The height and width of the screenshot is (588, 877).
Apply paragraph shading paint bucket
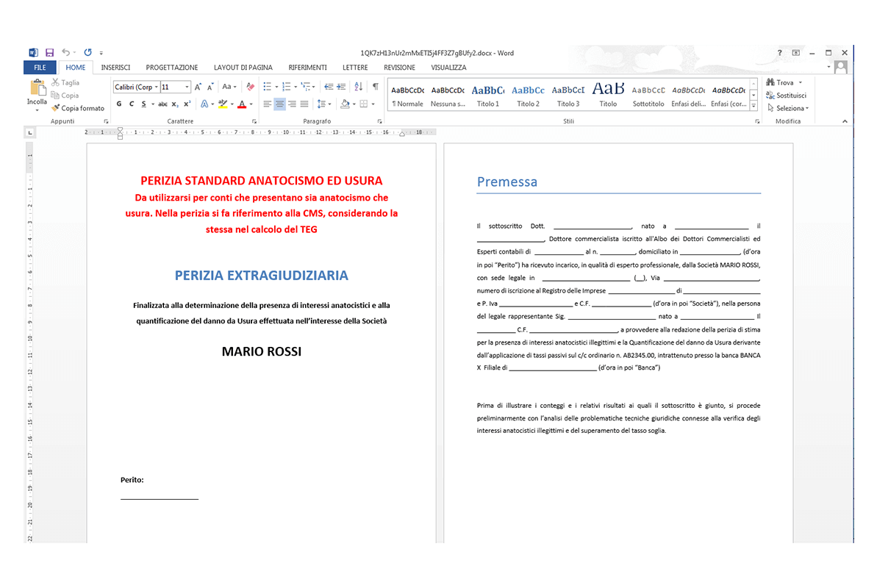click(345, 104)
